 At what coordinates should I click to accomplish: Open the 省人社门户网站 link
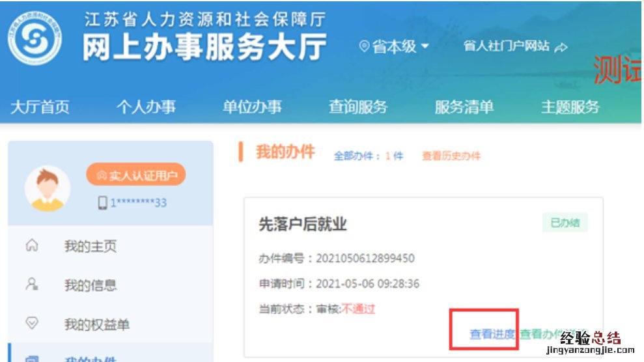click(x=506, y=46)
